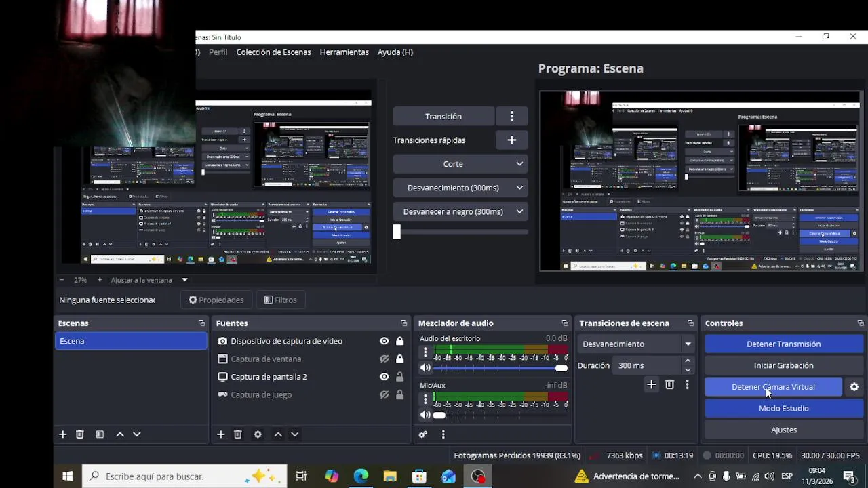868x488 pixels.
Task: Toggle Modo Estudio button
Action: [784, 409]
